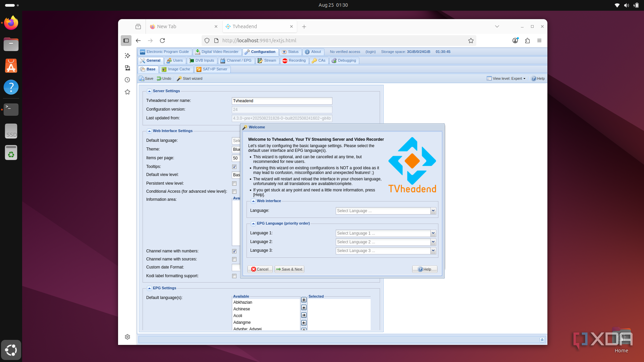
Task: Switch to the Recording tab
Action: coord(294,61)
